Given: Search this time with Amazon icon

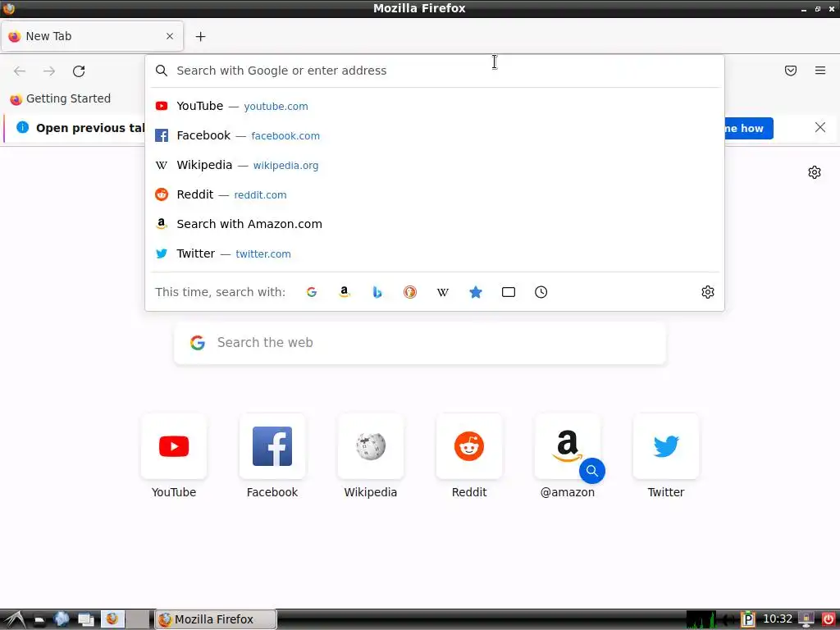Looking at the screenshot, I should (345, 292).
